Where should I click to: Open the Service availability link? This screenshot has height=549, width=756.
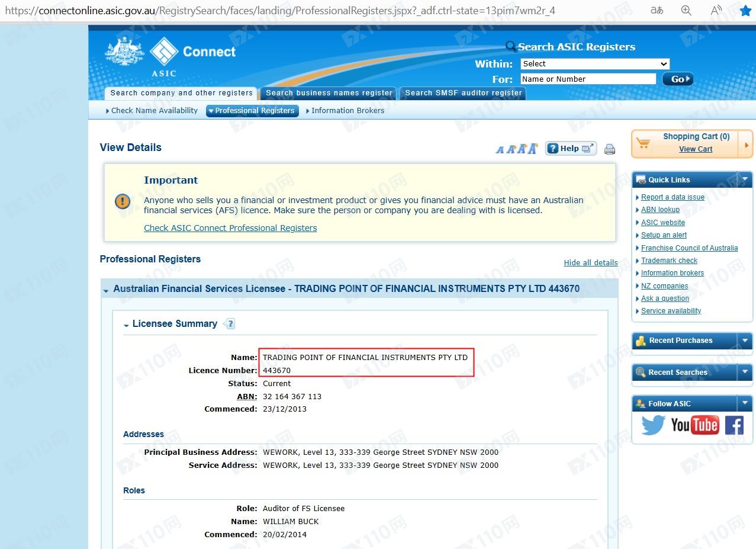tap(671, 311)
